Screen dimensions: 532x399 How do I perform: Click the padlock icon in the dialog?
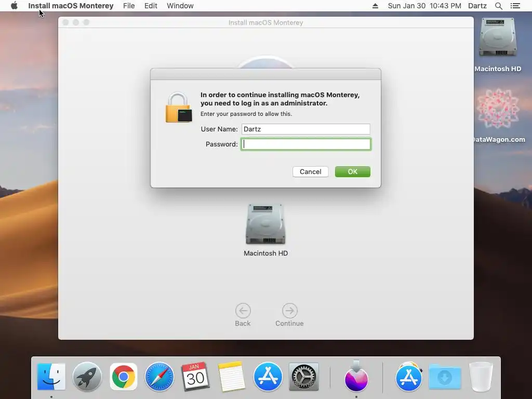pos(179,107)
